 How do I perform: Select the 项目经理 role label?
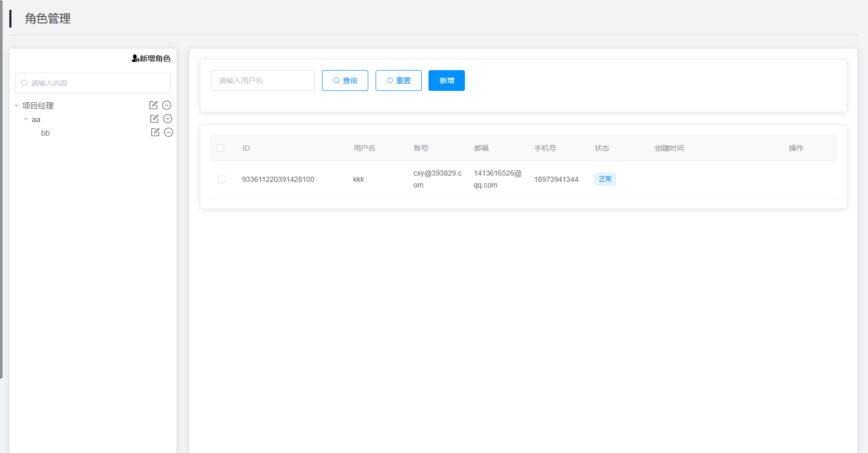point(38,106)
